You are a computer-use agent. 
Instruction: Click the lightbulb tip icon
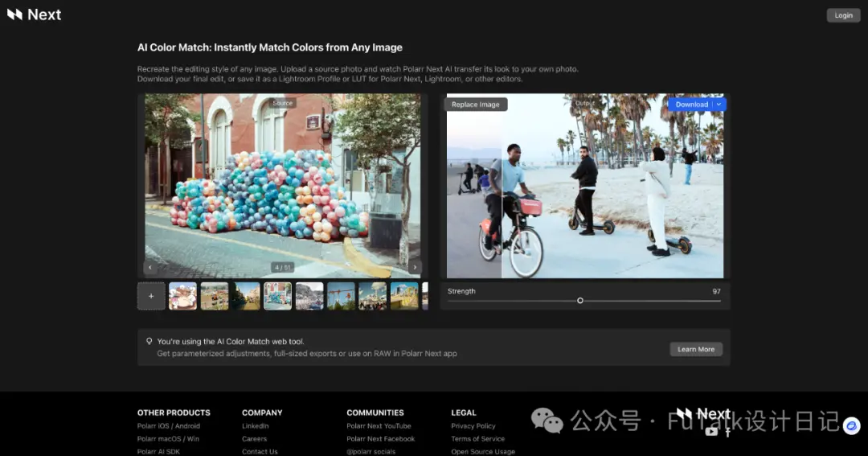point(149,341)
